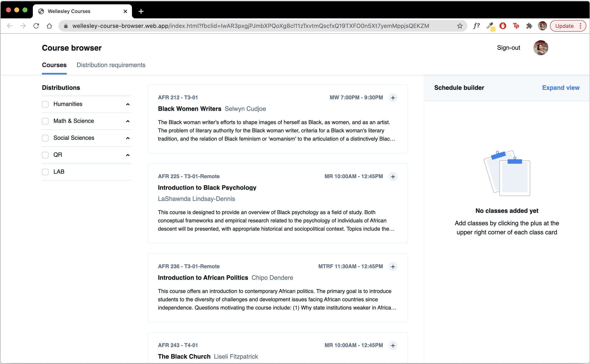Viewport: 590px width, 364px height.
Task: Add AFR 243 The Black Church plus button
Action: pos(393,346)
